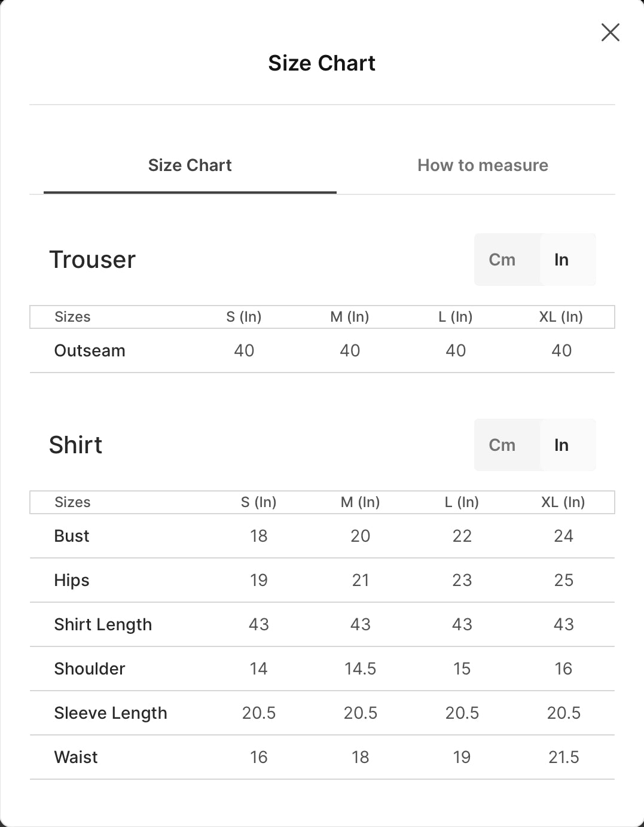This screenshot has height=827, width=644.
Task: Close the Size Chart dialog
Action: pyautogui.click(x=610, y=32)
